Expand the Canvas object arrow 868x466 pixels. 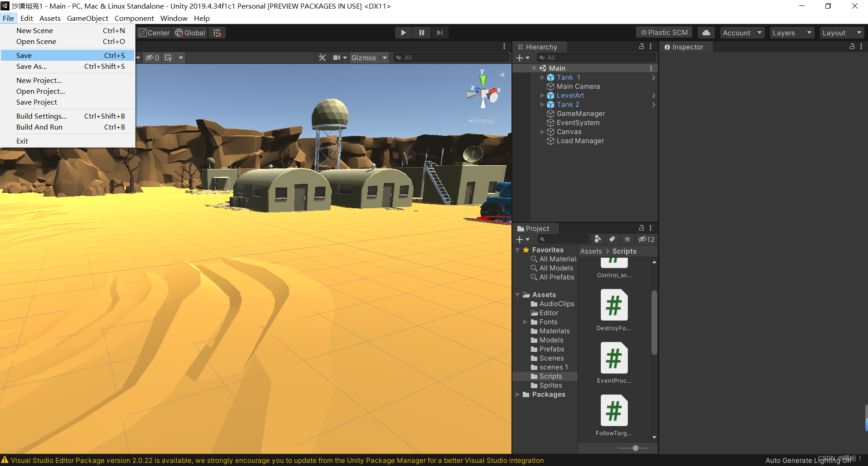click(542, 132)
